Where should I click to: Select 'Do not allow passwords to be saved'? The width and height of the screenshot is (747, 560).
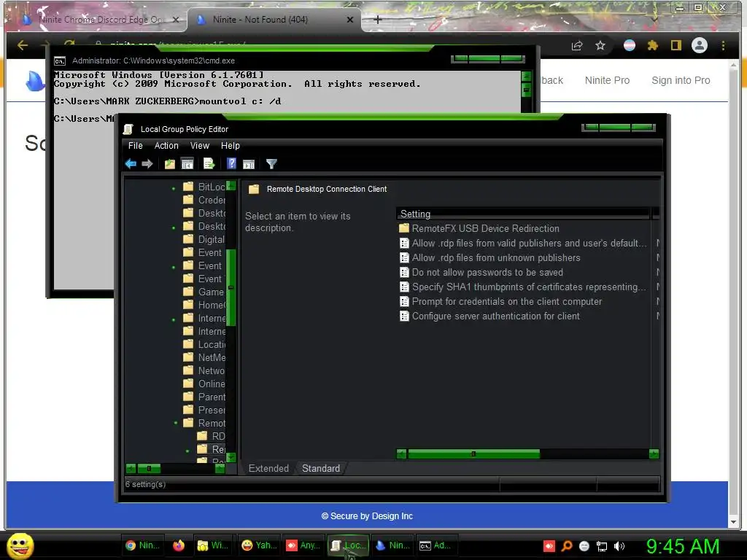point(481,273)
